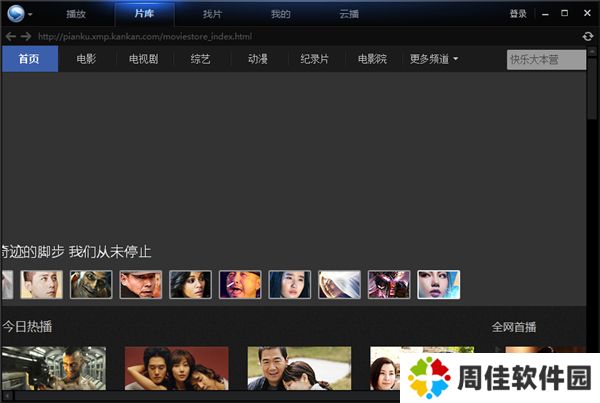Image resolution: width=600 pixels, height=403 pixels.
Task: Go back with the left arrow
Action: click(x=10, y=37)
